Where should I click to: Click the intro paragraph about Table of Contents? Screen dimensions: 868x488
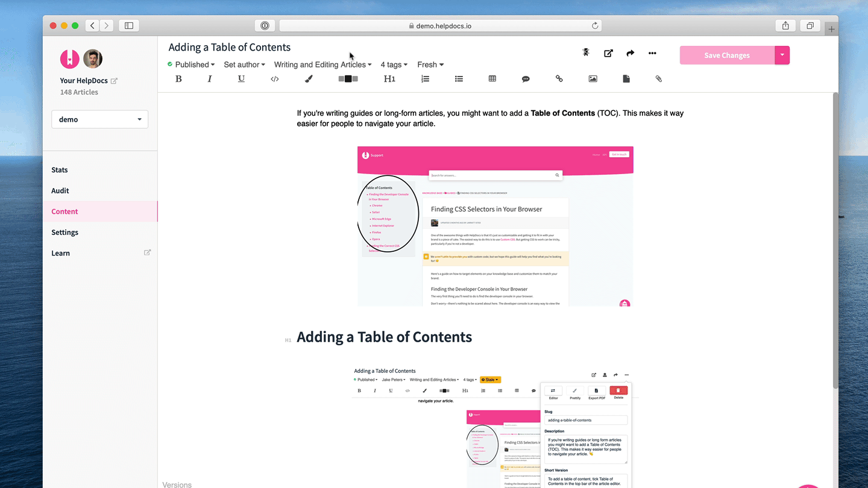coord(490,118)
